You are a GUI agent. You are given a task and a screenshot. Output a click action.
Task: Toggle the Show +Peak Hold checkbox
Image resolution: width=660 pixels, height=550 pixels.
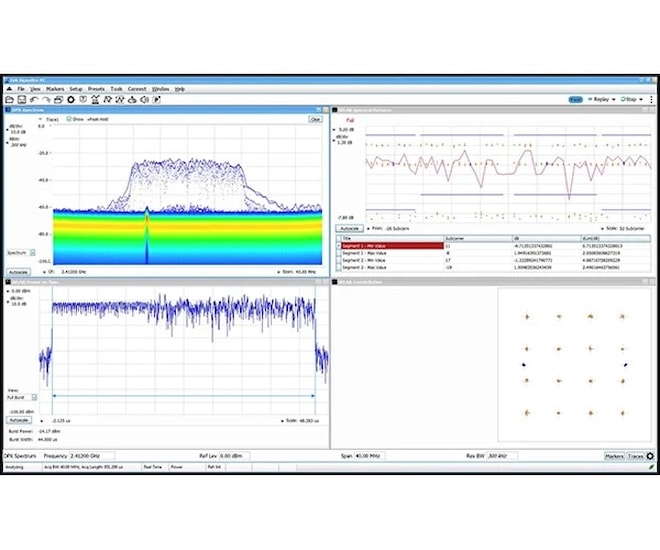[67, 118]
